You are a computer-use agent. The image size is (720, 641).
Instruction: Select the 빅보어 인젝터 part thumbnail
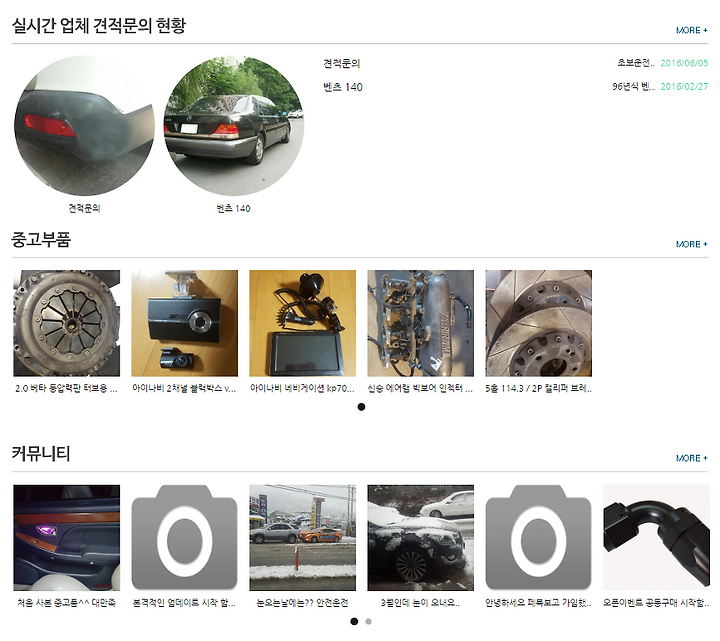[421, 323]
